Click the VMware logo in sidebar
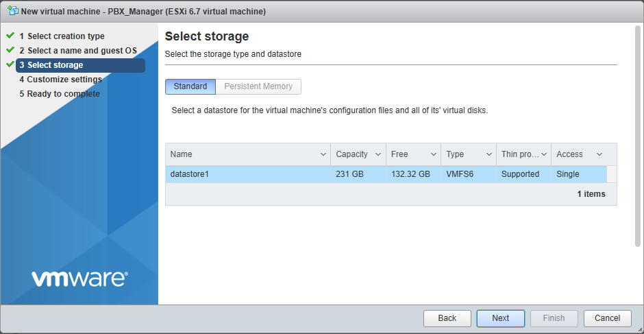The image size is (644, 334). point(79,278)
